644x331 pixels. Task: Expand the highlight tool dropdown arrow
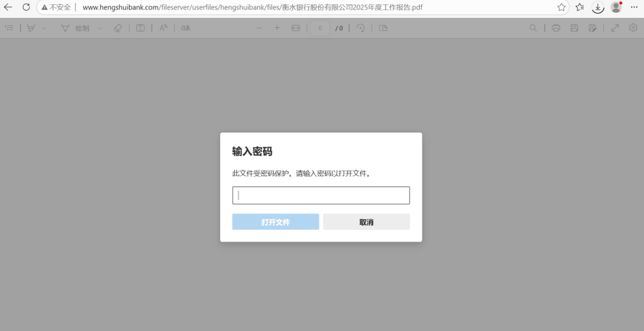pyautogui.click(x=44, y=29)
